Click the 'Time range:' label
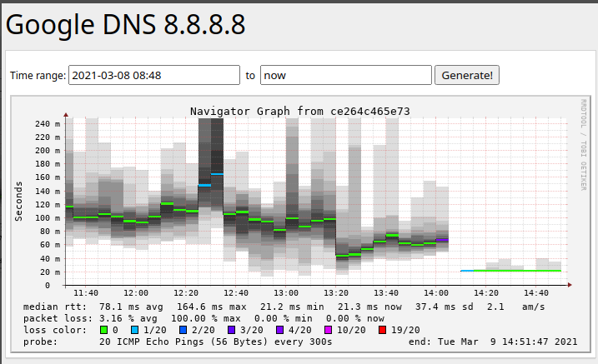The width and height of the screenshot is (598, 364). pos(38,76)
